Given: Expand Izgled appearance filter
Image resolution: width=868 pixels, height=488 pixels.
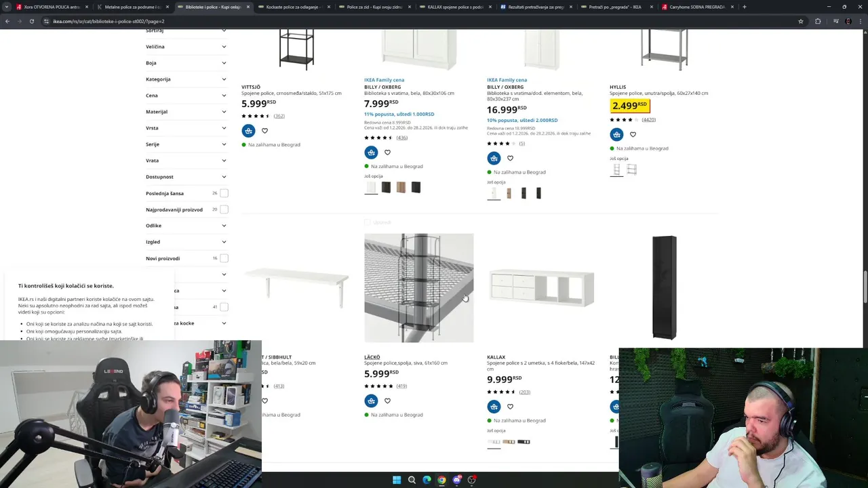Looking at the screenshot, I should 186,242.
